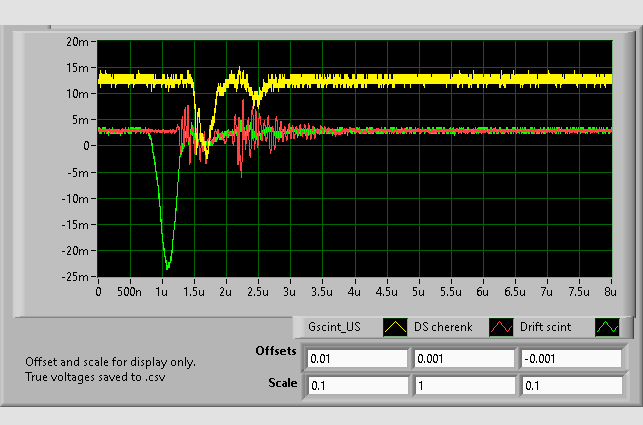Click the 20m maximum label on Y axis
643x425 pixels.
coord(79,42)
